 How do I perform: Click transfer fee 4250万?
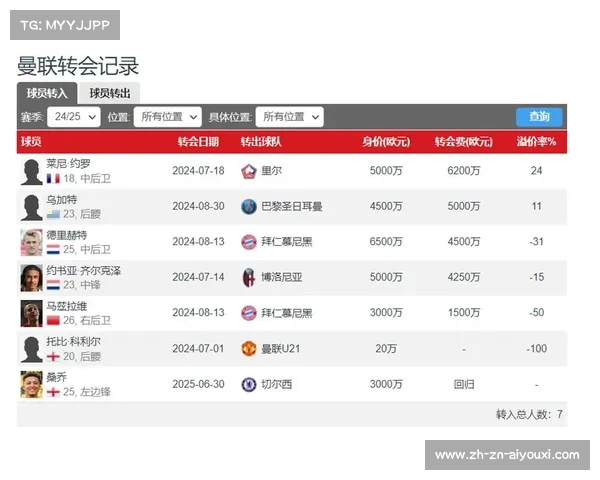coord(464,277)
